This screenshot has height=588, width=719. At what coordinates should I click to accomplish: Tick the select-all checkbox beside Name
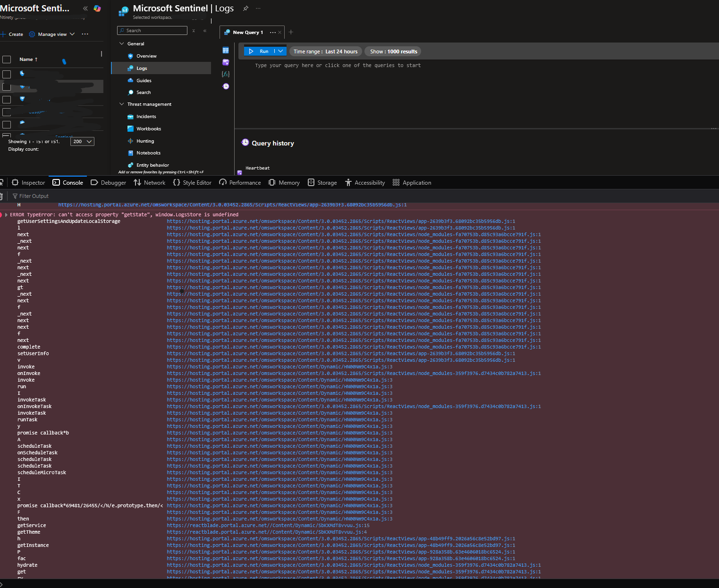pos(7,60)
